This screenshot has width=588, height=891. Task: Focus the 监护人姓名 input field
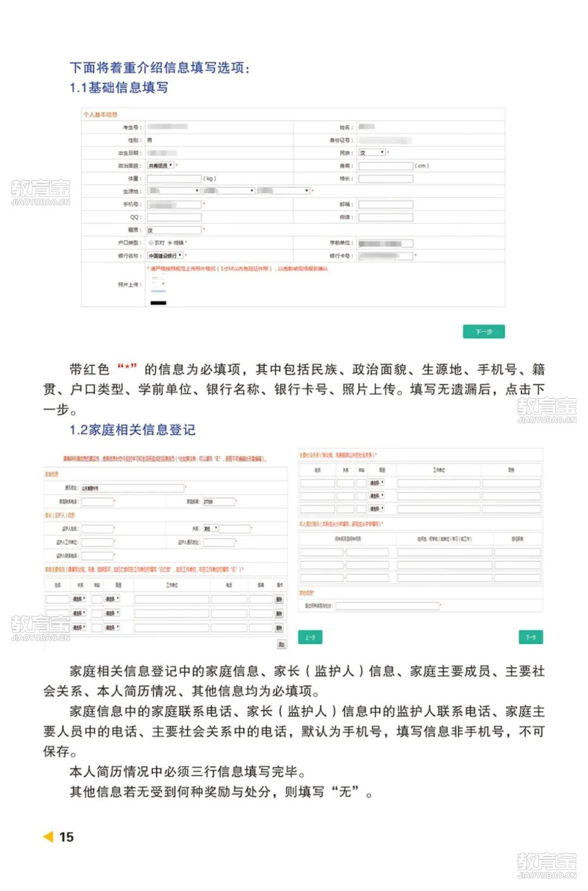pos(97,529)
